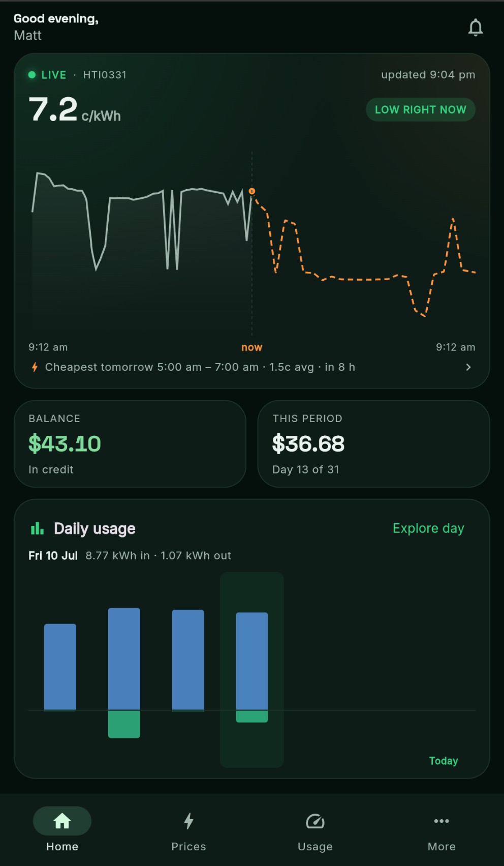Click the Prices tab label

(188, 847)
